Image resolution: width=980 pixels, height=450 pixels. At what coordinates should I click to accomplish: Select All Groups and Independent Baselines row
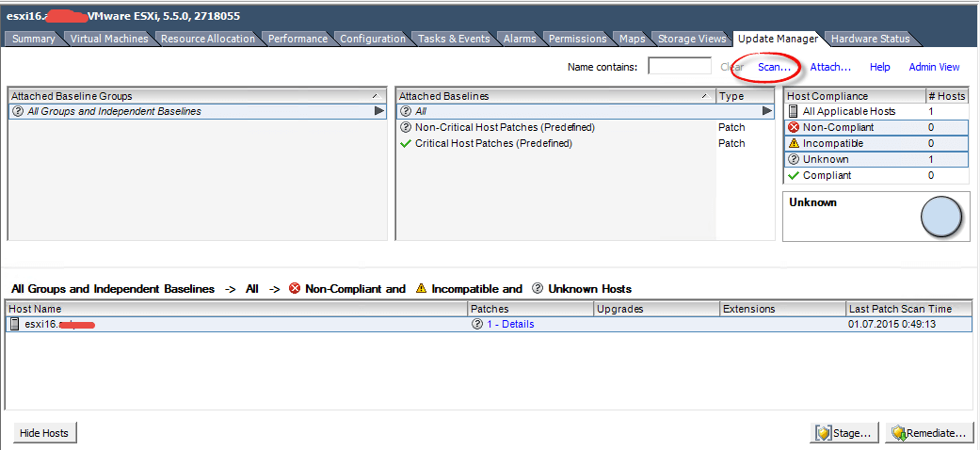pyautogui.click(x=197, y=111)
